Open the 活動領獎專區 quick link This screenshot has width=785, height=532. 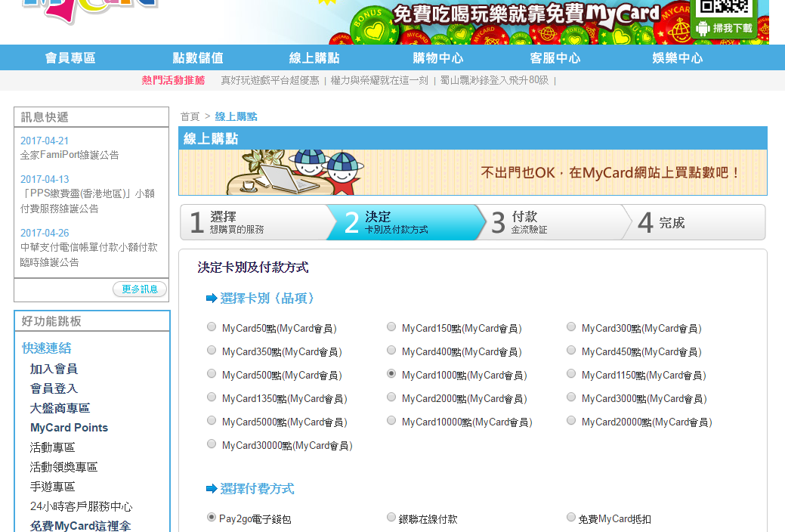[63, 467]
